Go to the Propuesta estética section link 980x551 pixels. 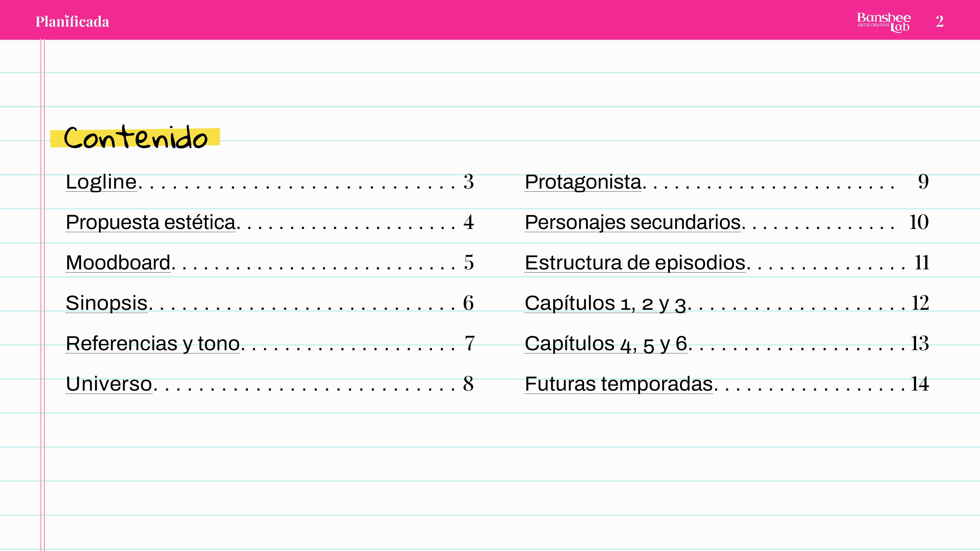click(151, 222)
